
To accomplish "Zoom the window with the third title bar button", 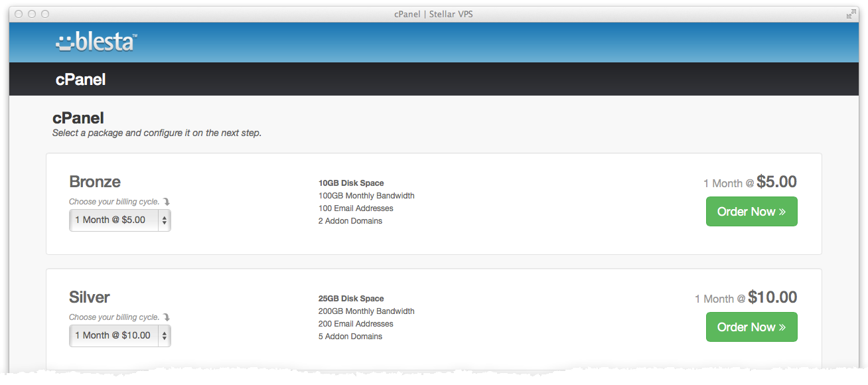I will pos(45,14).
